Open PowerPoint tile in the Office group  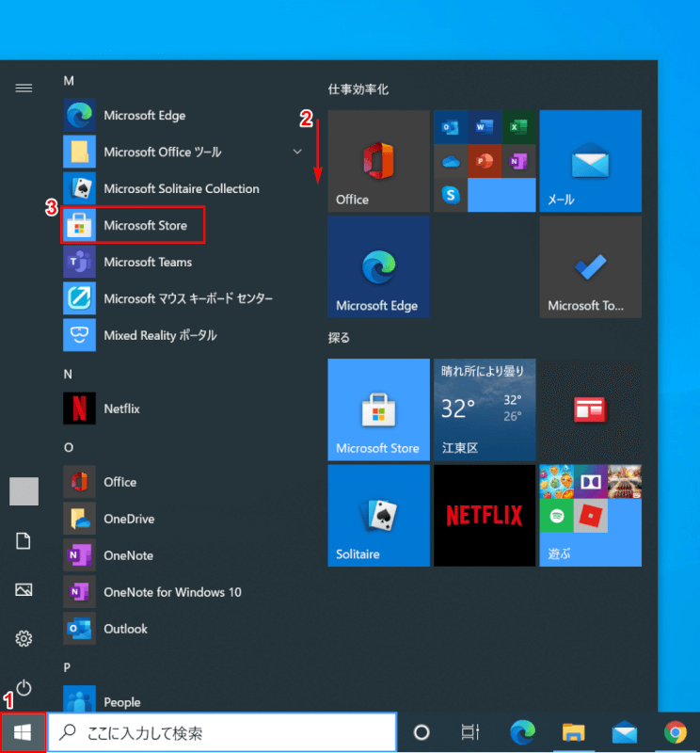pyautogui.click(x=485, y=161)
